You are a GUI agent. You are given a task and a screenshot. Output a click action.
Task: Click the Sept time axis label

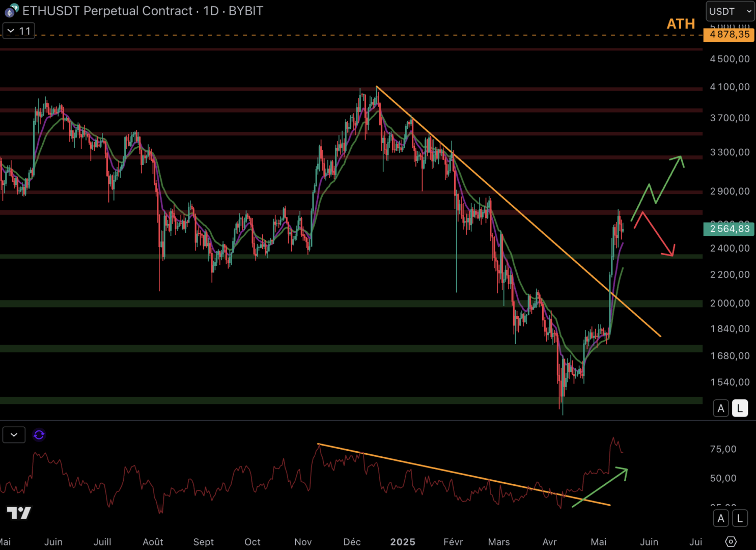pos(204,542)
